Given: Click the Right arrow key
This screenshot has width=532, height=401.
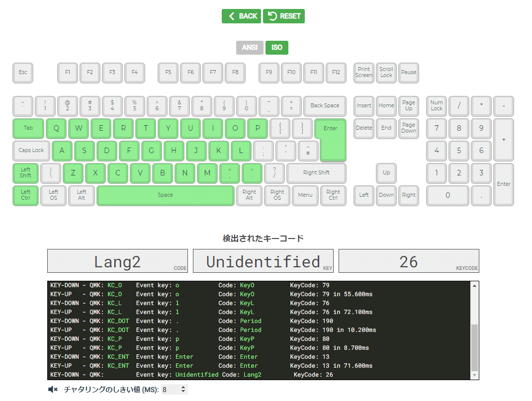Looking at the screenshot, I should pyautogui.click(x=409, y=195).
